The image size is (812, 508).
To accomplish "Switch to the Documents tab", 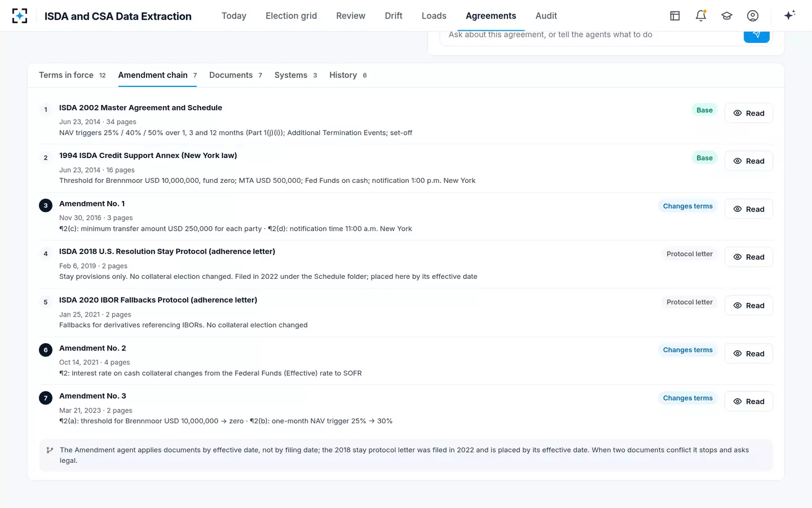I will 236,75.
